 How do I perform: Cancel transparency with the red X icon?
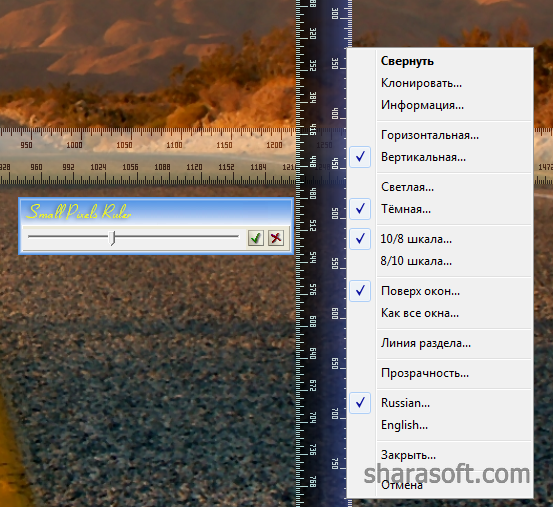(276, 238)
